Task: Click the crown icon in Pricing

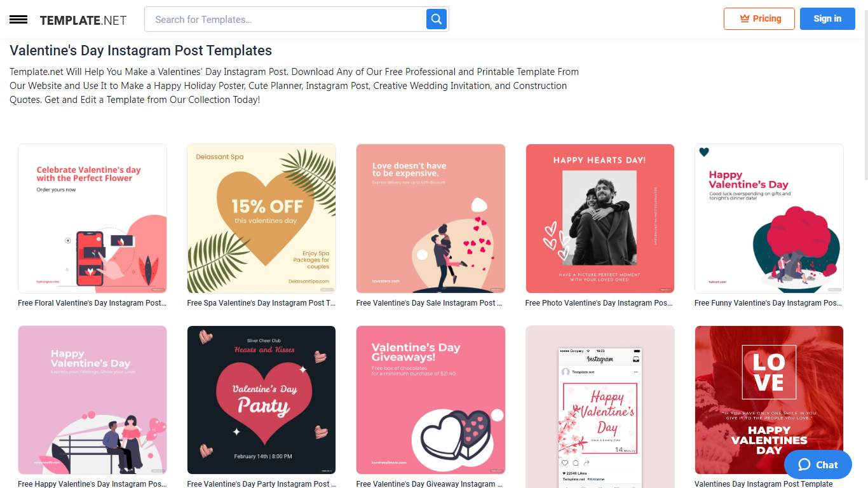Action: (745, 19)
